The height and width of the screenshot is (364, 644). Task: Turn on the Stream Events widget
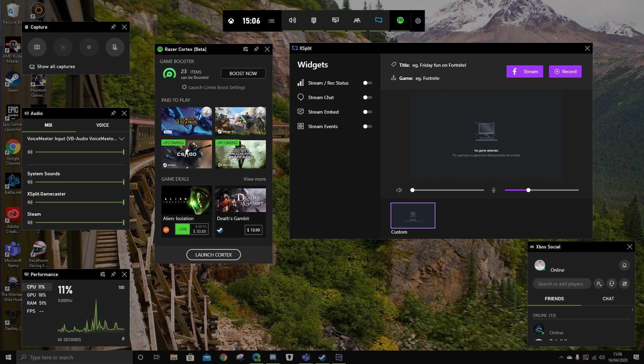[368, 126]
